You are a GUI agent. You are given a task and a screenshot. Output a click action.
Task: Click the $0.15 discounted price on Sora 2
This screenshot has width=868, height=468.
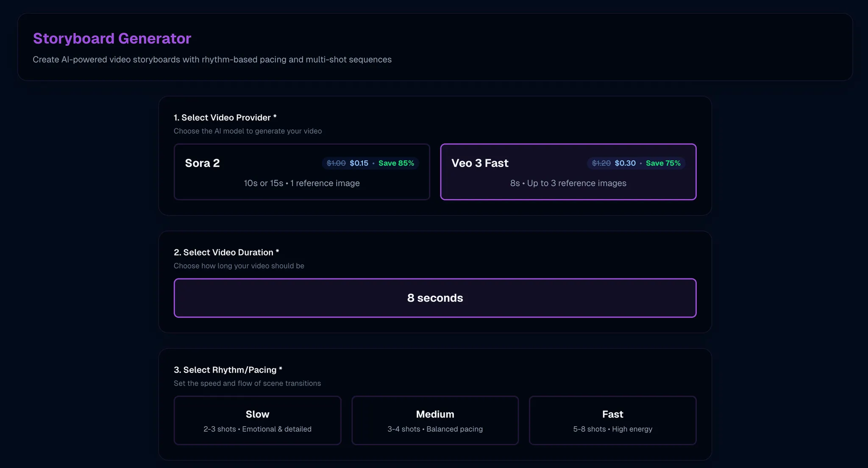coord(359,163)
